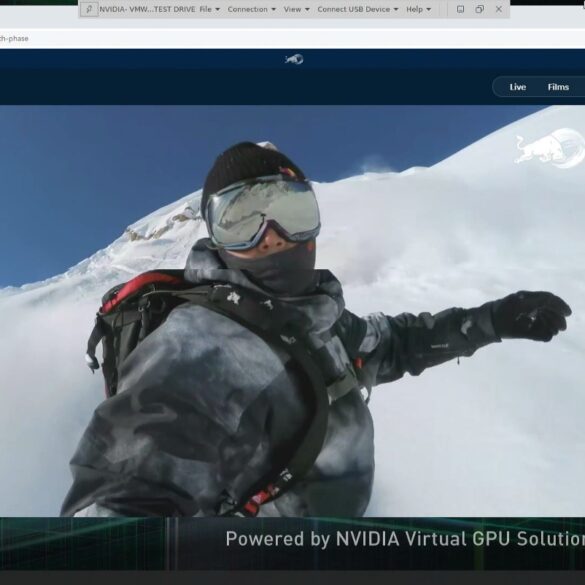585x585 pixels.
Task: Expand the Connection dropdown arrow
Action: click(273, 9)
